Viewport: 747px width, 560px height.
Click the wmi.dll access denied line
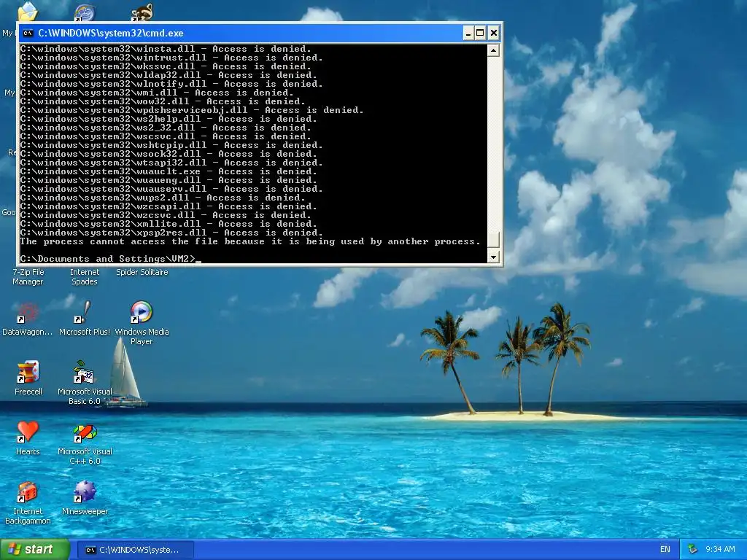click(x=157, y=93)
